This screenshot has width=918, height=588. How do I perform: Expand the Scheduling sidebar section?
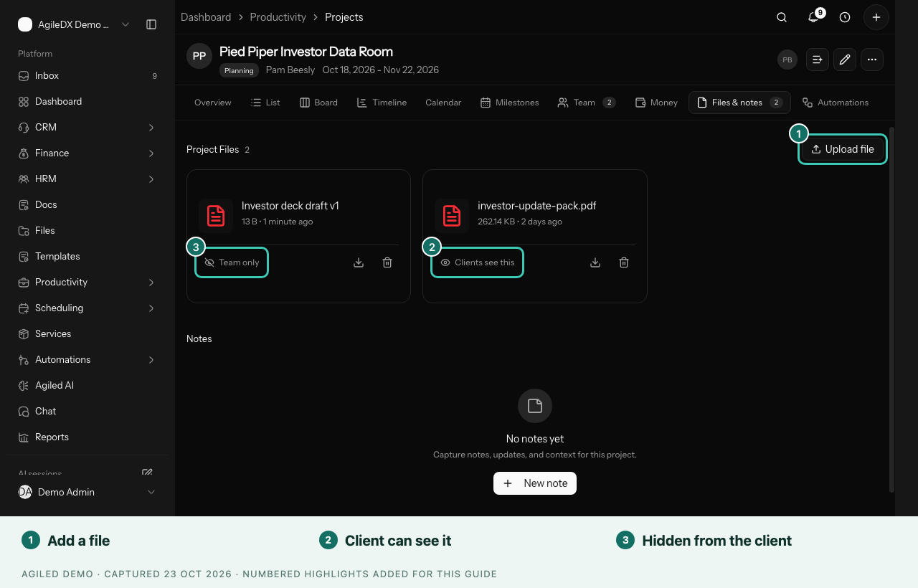click(151, 308)
